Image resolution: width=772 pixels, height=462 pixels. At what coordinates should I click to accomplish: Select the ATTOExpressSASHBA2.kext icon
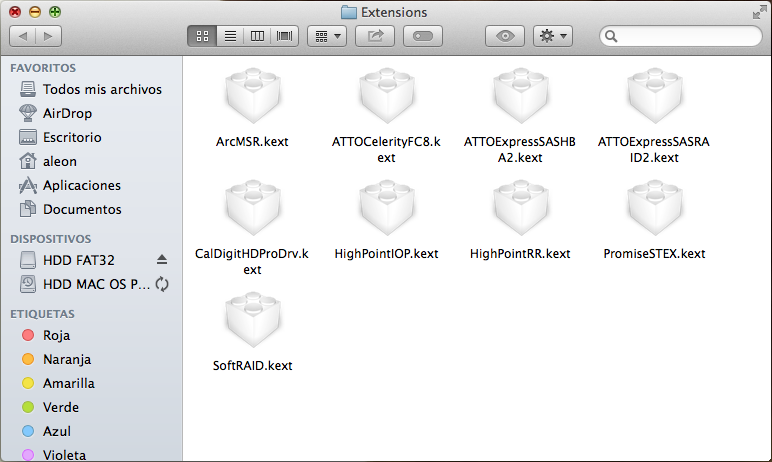point(520,96)
